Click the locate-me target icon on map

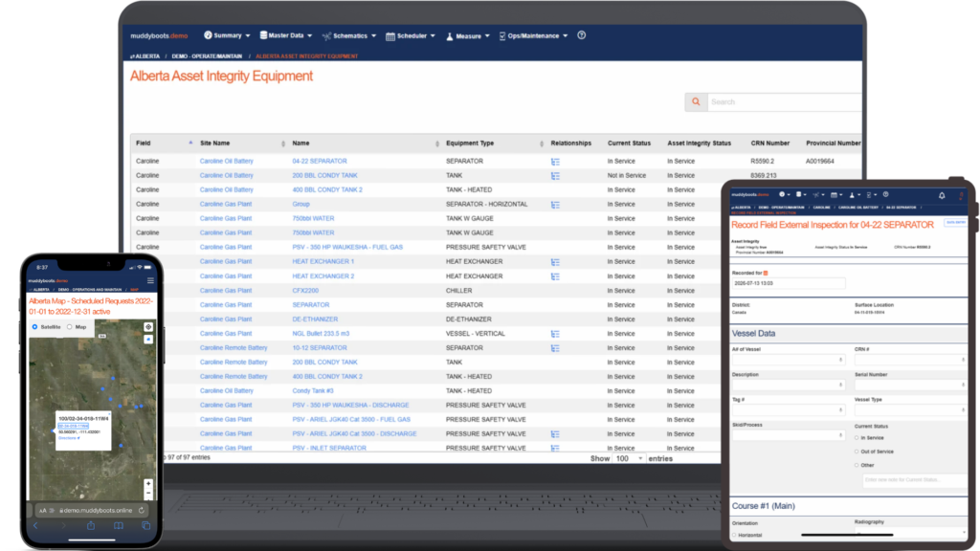tap(148, 327)
